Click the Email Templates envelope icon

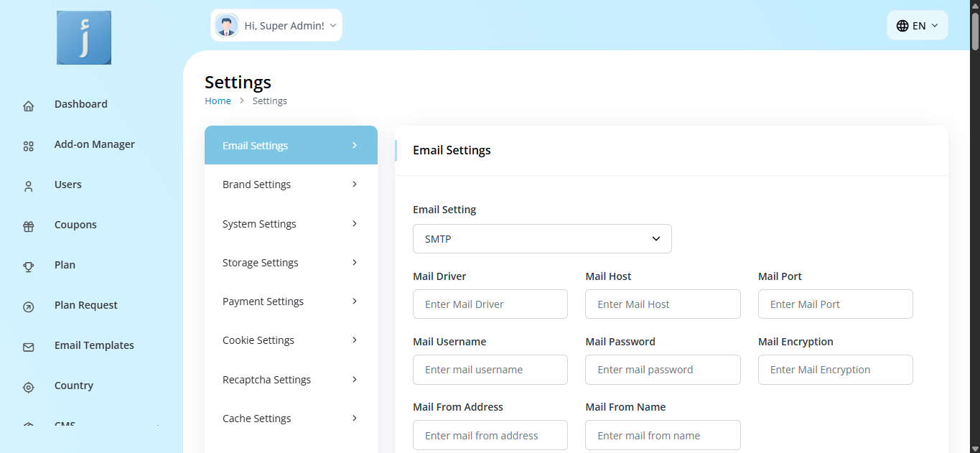(29, 347)
